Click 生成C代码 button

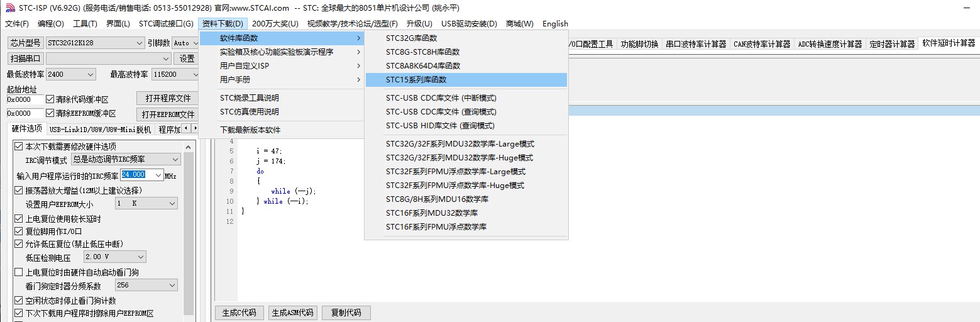239,313
